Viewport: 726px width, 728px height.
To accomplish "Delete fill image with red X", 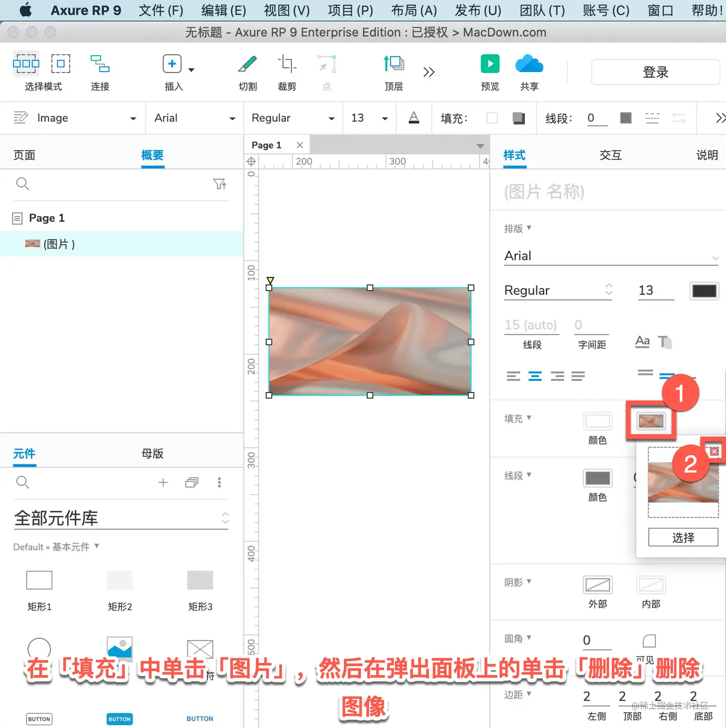I will click(714, 451).
